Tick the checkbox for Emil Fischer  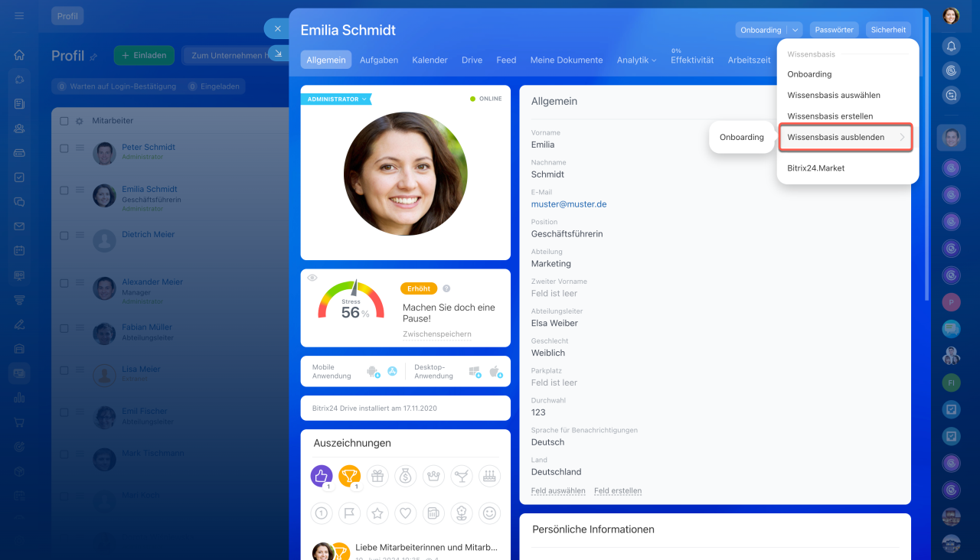click(64, 412)
